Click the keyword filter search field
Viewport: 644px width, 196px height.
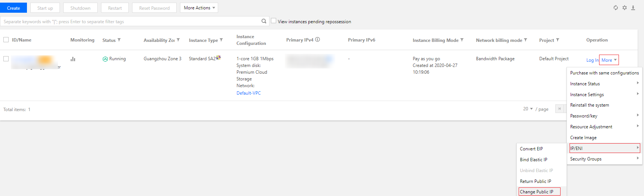pos(131,21)
